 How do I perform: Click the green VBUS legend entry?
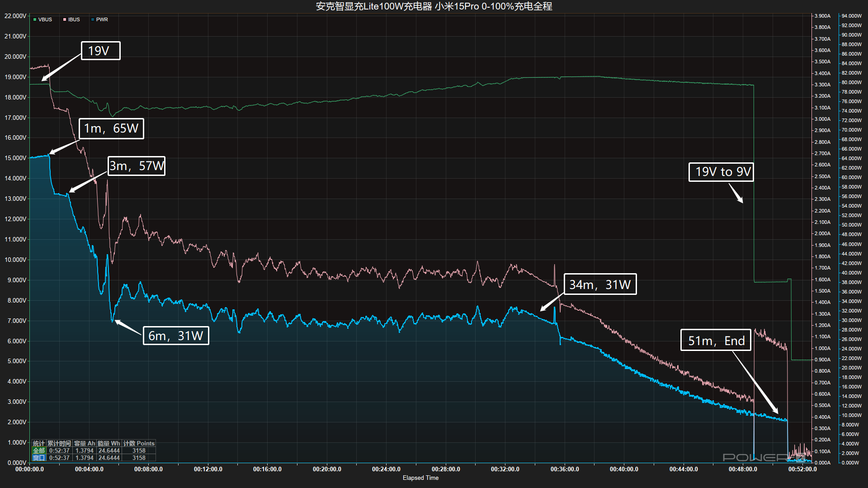(42, 19)
